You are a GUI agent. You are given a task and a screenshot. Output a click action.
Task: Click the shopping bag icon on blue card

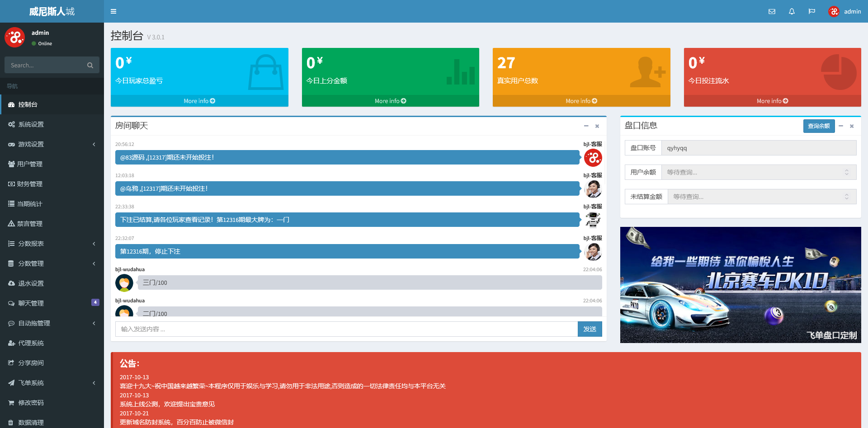(x=265, y=72)
